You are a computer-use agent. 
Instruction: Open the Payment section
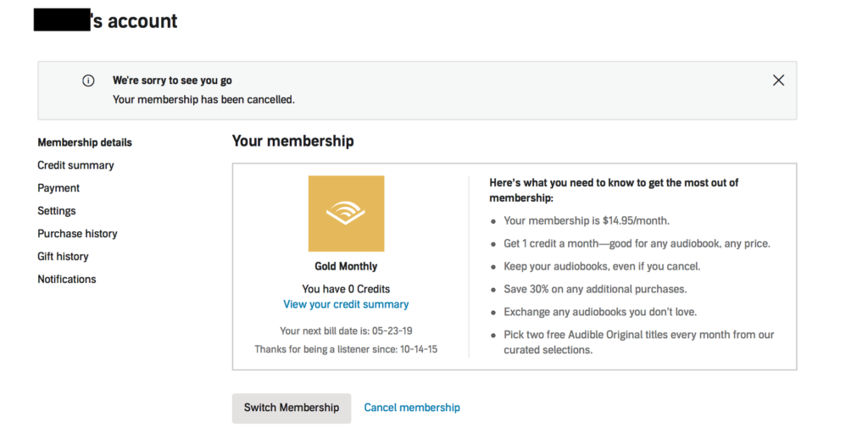(58, 188)
